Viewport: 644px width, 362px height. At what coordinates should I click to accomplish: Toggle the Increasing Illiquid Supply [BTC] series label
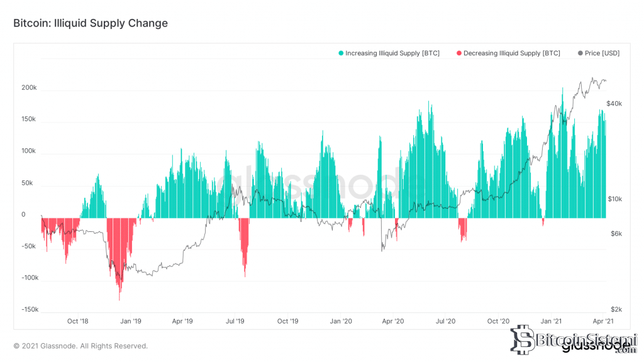point(392,53)
